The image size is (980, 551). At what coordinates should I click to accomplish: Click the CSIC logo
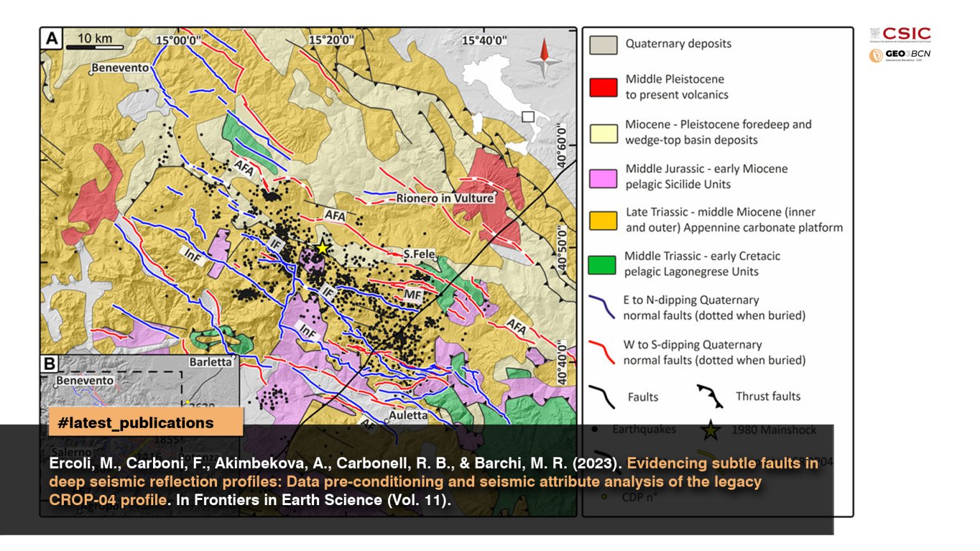coord(900,34)
